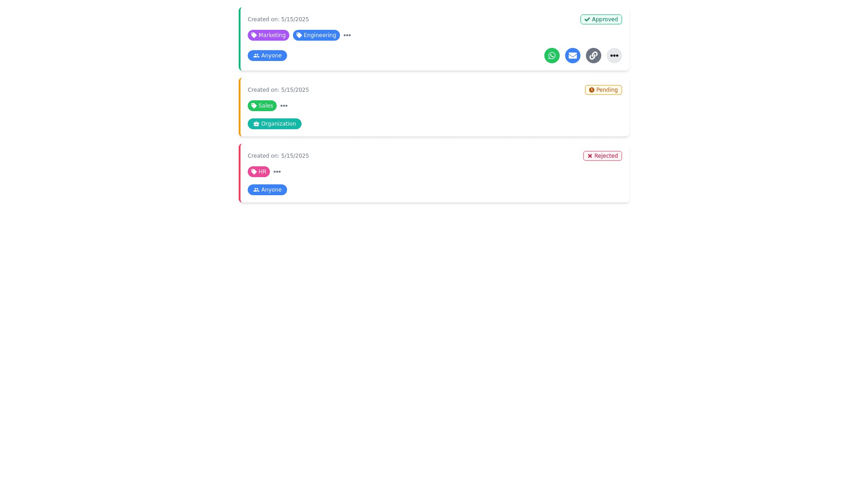Click the pink HR tag
The image size is (868, 488).
259,172
